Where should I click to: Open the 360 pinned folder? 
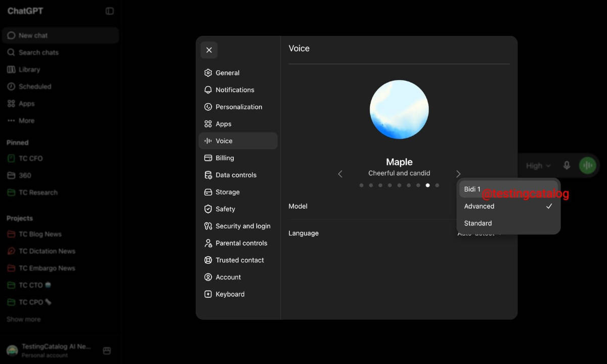click(x=61, y=175)
